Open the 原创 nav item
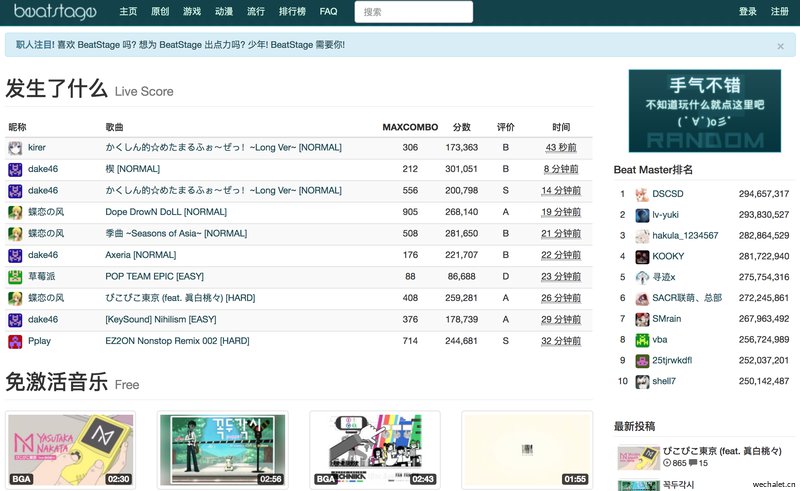 tap(160, 11)
